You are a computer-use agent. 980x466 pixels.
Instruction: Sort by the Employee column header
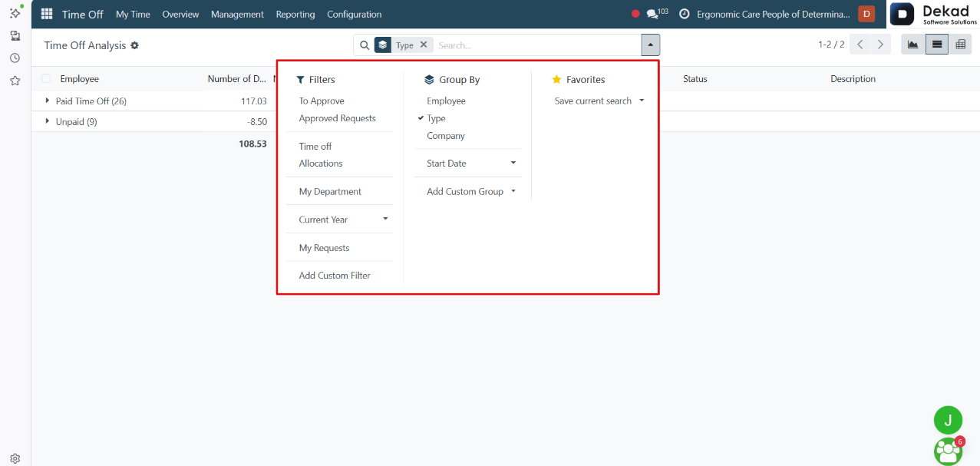click(80, 79)
